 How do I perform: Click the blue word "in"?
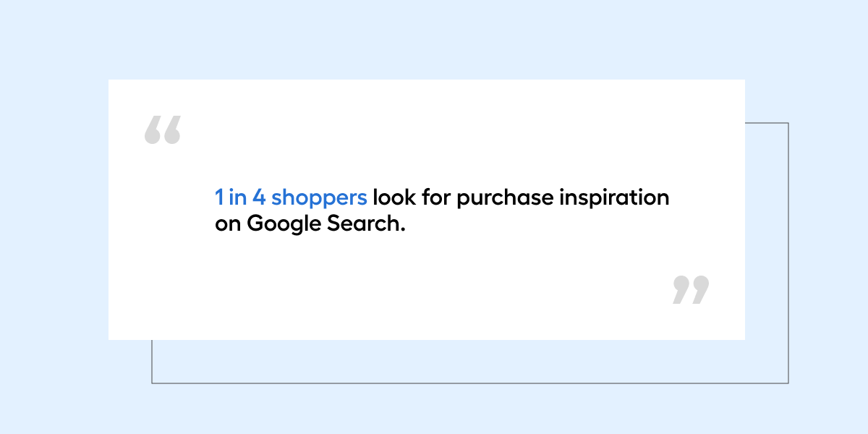237,197
